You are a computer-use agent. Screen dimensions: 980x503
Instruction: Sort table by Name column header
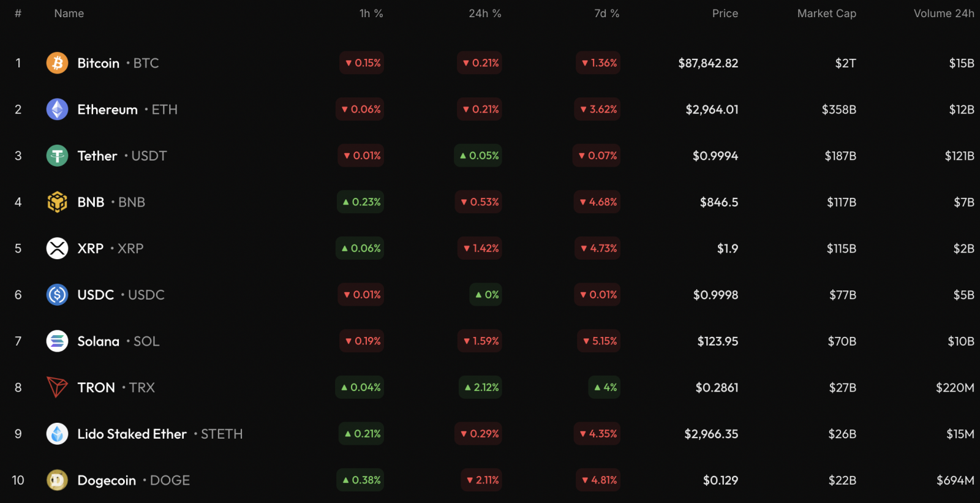click(x=69, y=13)
